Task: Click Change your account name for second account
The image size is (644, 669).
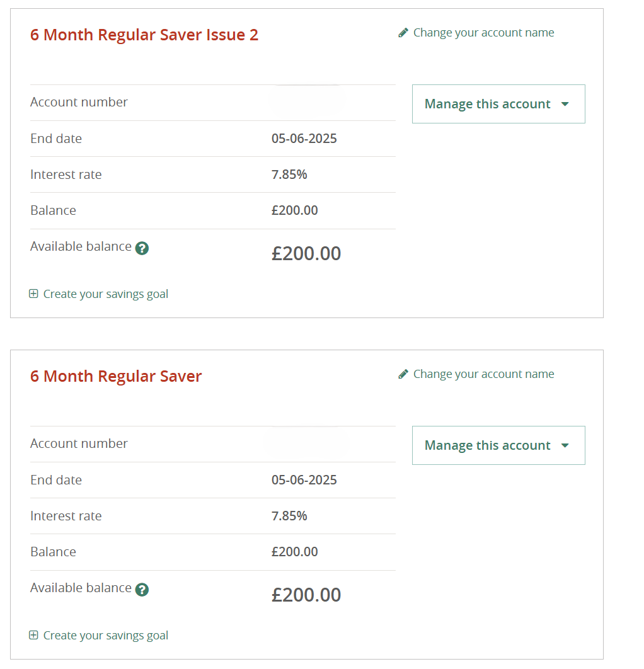Action: (483, 374)
